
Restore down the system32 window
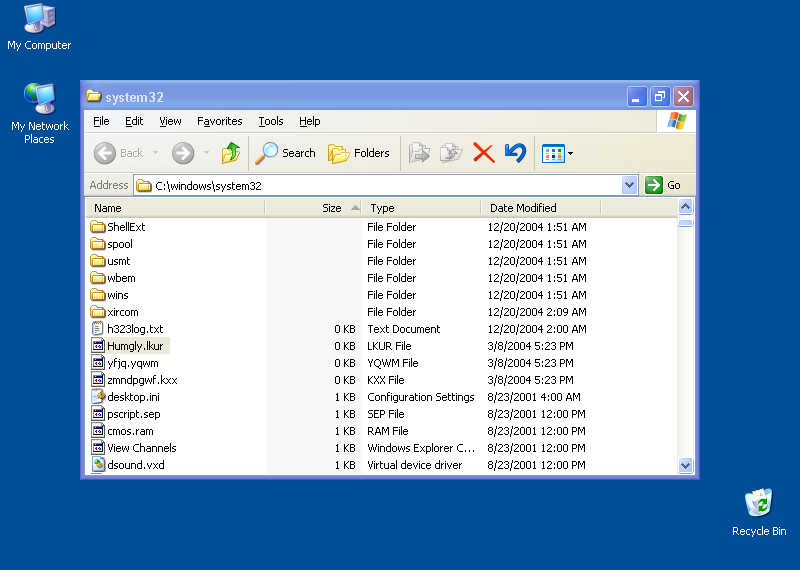660,96
